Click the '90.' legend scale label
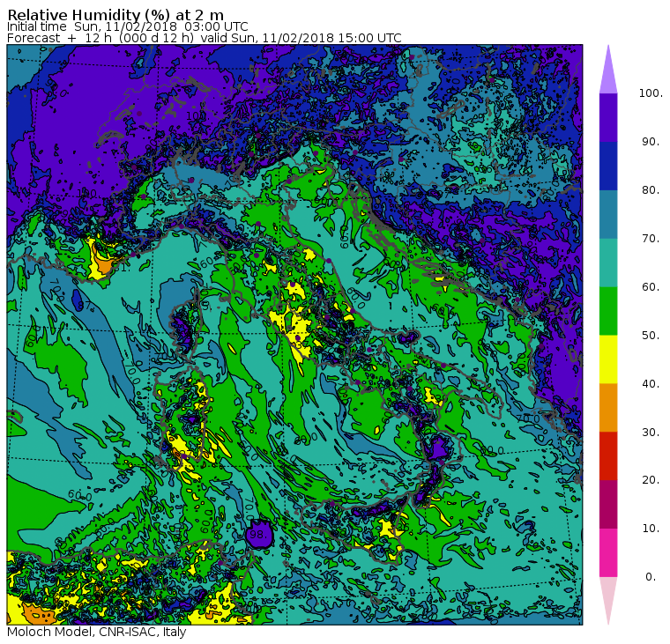This screenshot has width=670, height=644. [651, 141]
